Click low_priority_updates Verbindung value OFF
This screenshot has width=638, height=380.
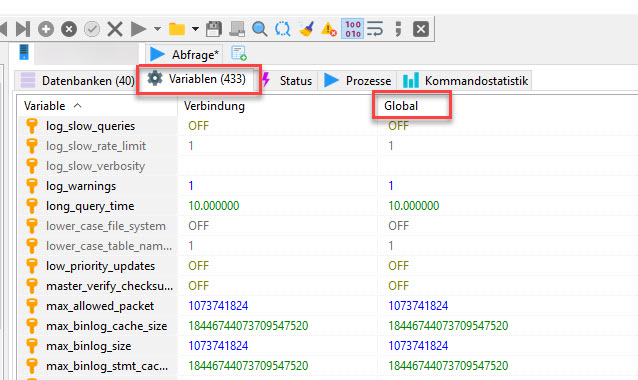pos(199,266)
